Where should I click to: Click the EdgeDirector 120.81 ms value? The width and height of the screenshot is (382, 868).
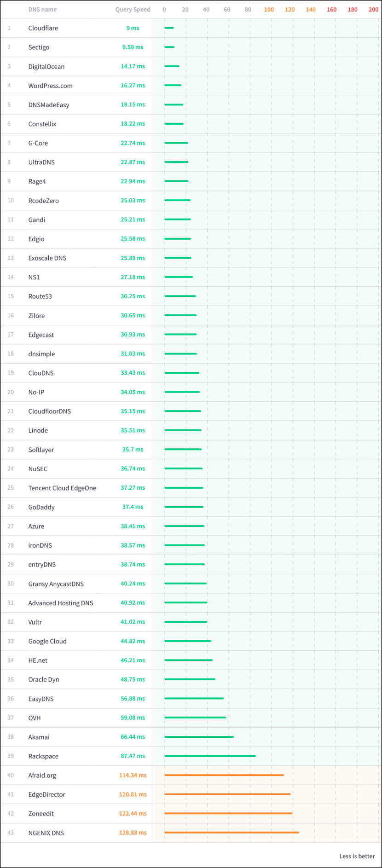click(133, 794)
